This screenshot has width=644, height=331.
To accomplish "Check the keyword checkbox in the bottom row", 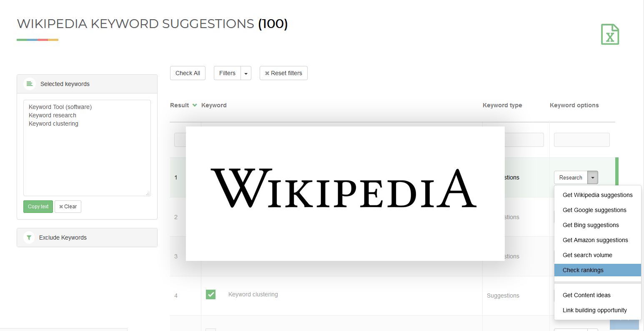I will coord(210,329).
